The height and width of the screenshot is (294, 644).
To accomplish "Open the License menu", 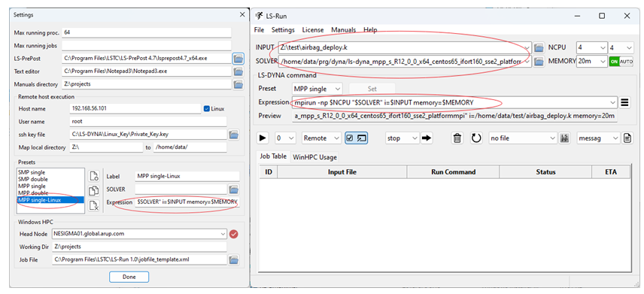I will point(313,30).
